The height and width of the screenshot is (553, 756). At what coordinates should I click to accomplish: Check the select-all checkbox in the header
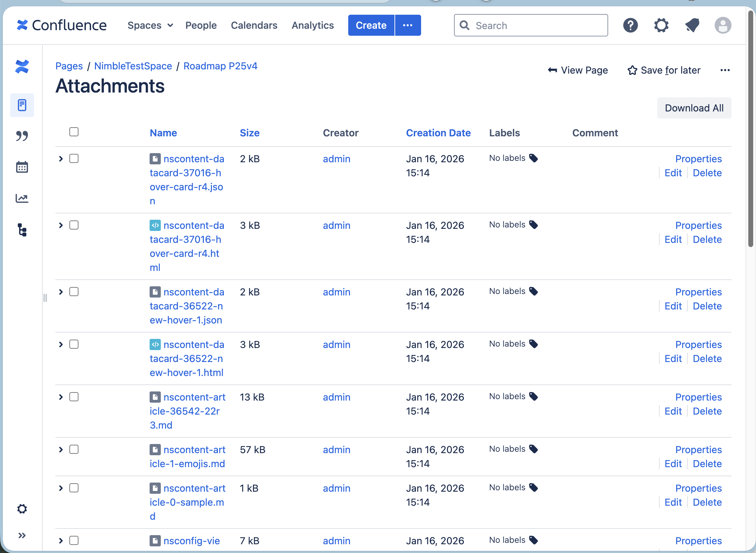(74, 131)
